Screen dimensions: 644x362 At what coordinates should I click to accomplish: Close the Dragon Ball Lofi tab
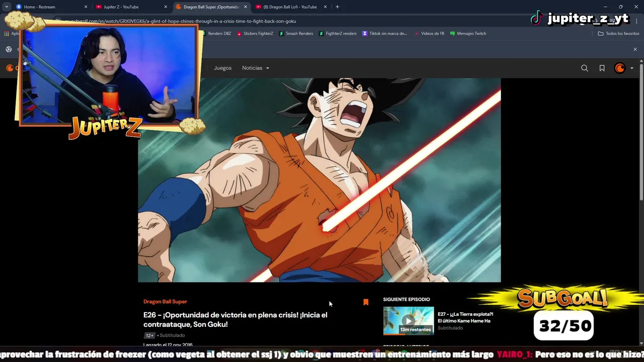pyautogui.click(x=325, y=7)
